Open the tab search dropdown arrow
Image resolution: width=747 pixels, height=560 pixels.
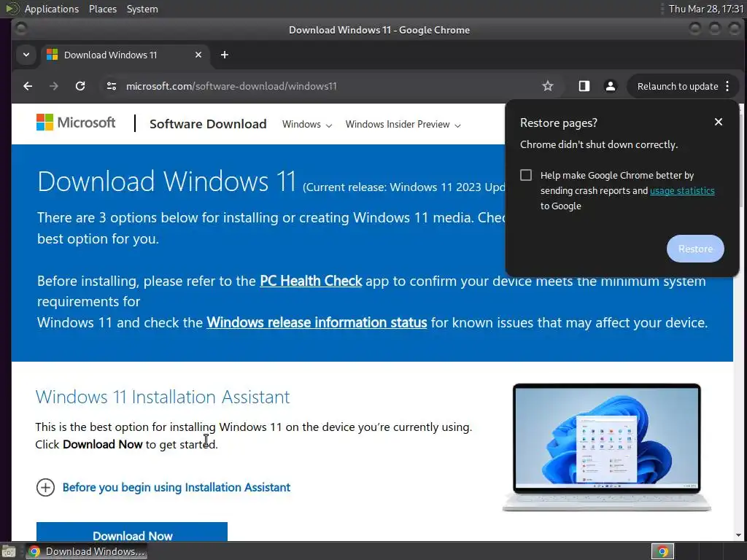(x=26, y=55)
